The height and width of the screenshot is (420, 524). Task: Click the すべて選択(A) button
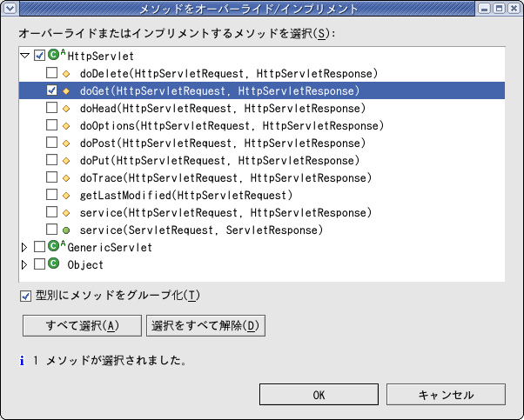click(x=82, y=325)
